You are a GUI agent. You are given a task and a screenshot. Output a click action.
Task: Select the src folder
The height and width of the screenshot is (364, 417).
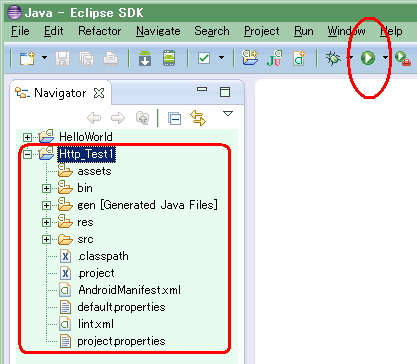pos(85,239)
